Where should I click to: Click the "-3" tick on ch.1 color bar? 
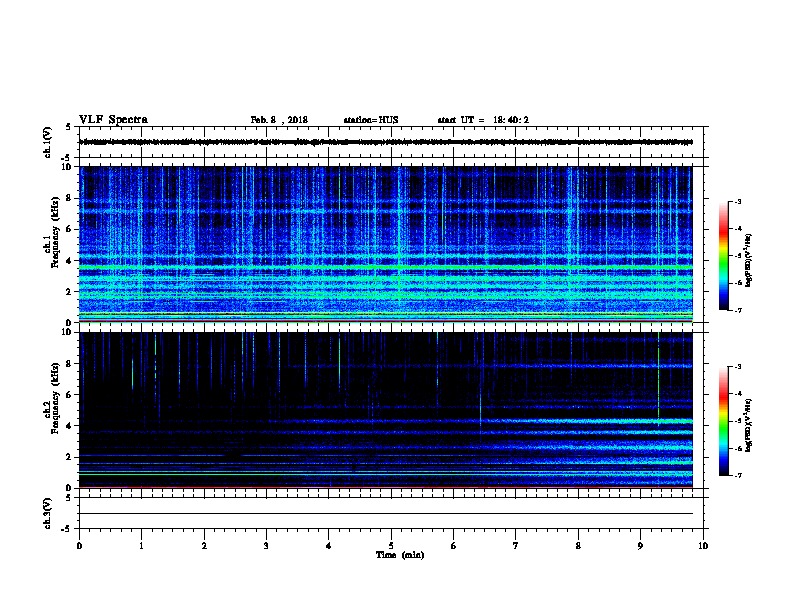pos(737,201)
